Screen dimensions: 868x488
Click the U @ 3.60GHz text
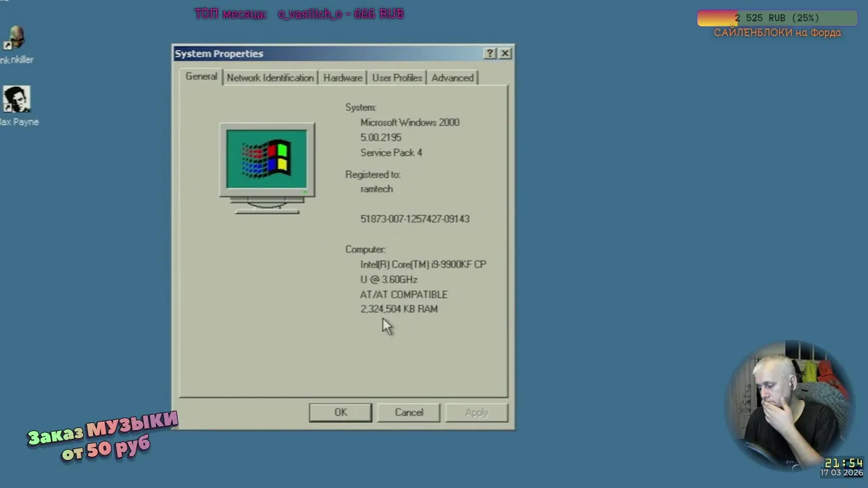pos(389,279)
